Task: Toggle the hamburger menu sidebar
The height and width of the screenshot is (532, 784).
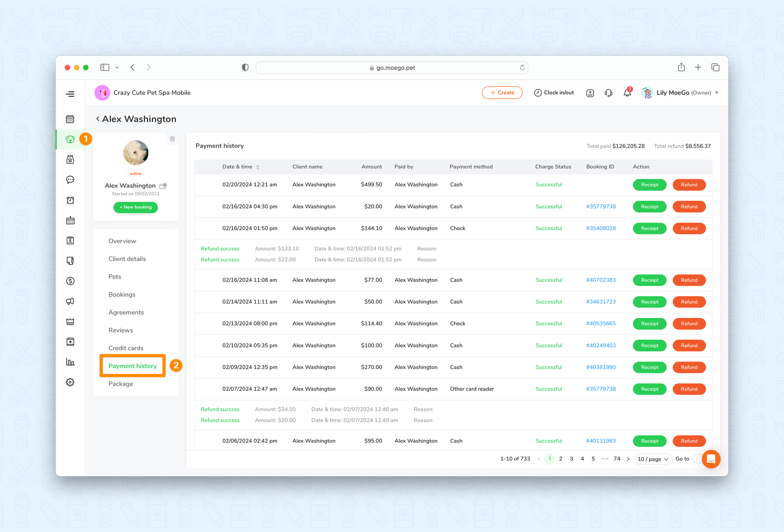Action: (x=70, y=94)
